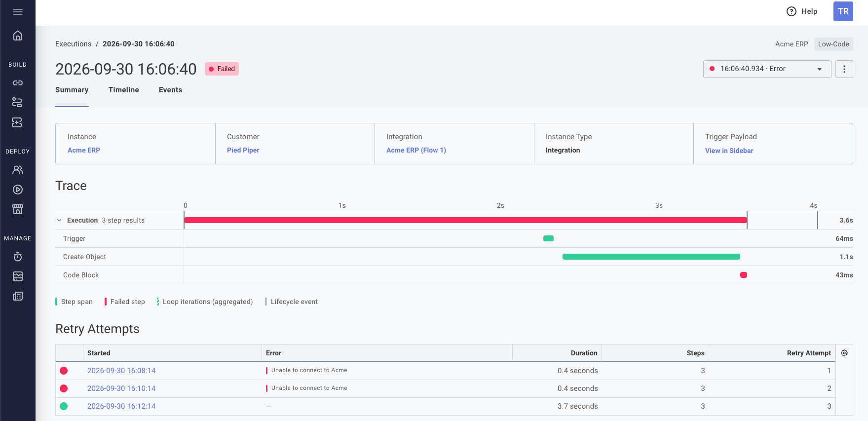Switch to the Events tab
Viewport: 868px width, 421px height.
(x=170, y=90)
